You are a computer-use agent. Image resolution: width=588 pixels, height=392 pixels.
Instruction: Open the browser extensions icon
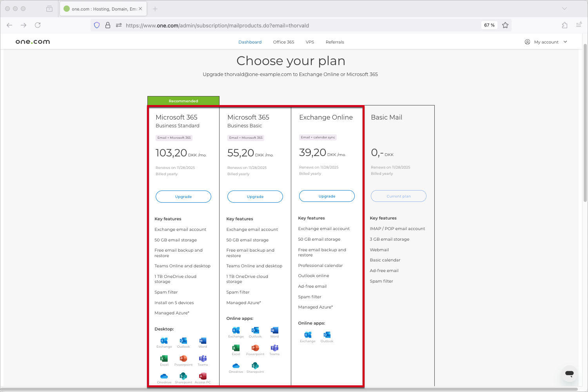pos(564,25)
